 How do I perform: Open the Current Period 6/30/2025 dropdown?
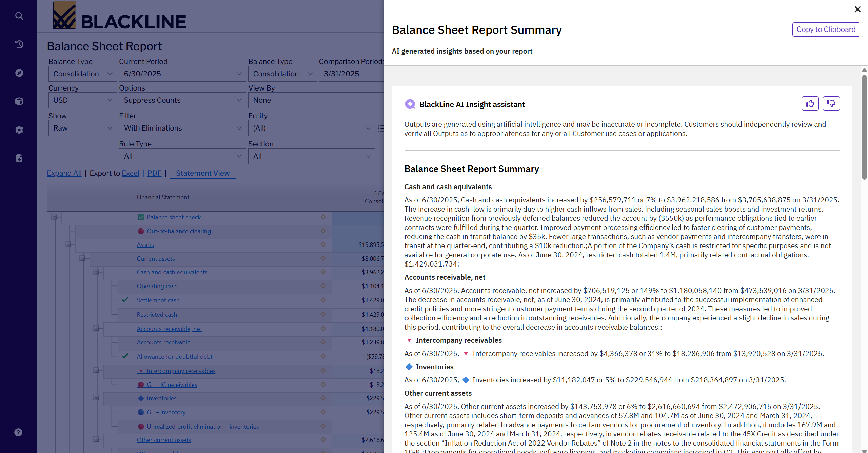(x=182, y=74)
